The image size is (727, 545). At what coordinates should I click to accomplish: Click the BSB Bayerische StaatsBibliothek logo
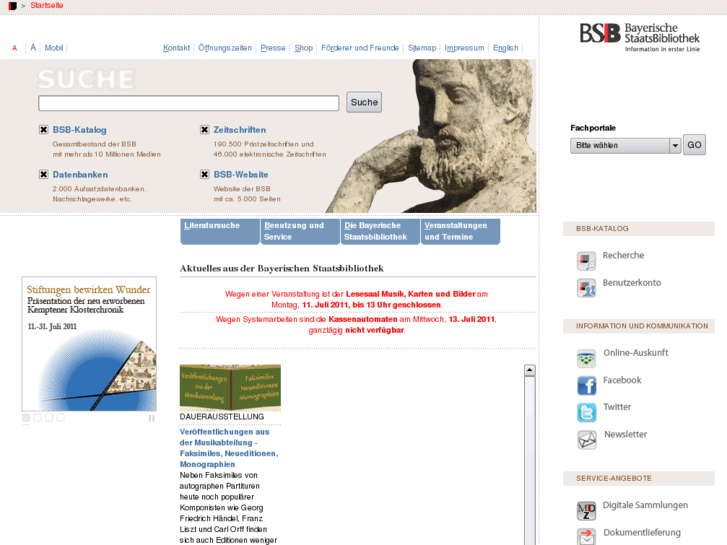pyautogui.click(x=639, y=37)
